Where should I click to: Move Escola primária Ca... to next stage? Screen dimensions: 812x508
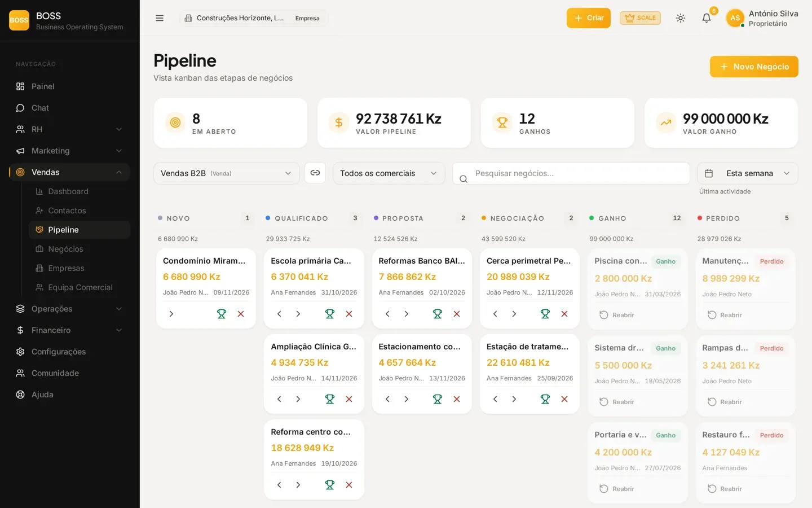[x=298, y=314]
